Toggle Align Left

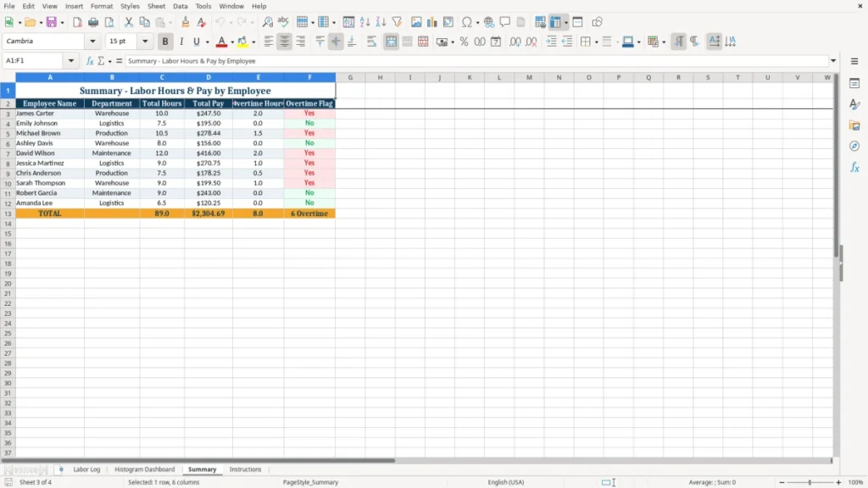[269, 42]
